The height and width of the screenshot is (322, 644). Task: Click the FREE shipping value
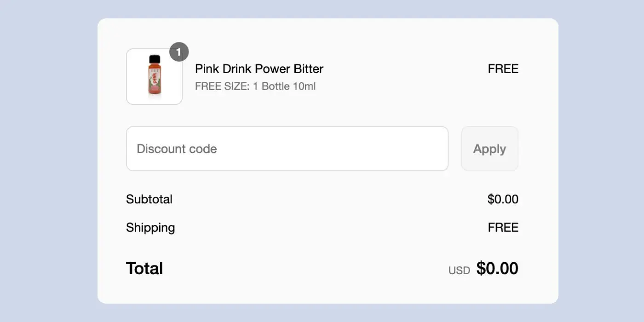click(503, 228)
